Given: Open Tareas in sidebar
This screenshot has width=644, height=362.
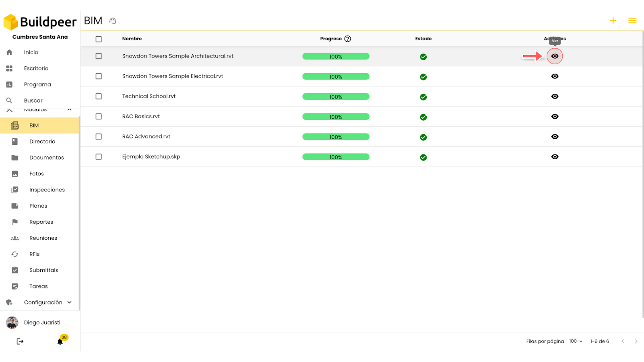Looking at the screenshot, I should pyautogui.click(x=39, y=286).
